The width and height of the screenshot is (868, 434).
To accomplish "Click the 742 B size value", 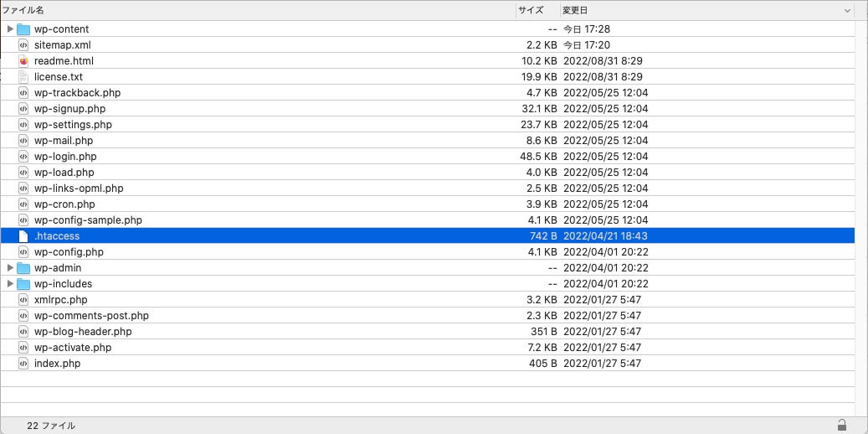I will pos(543,236).
